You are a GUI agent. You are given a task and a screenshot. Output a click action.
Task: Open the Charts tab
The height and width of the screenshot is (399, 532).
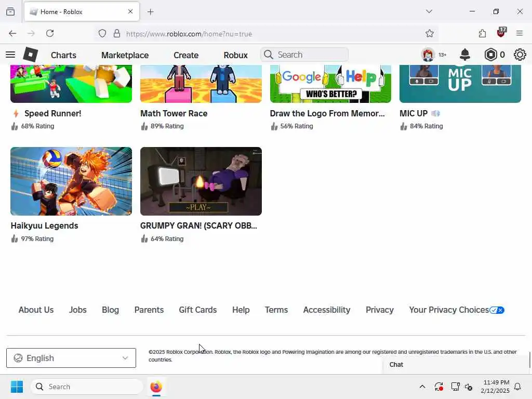(63, 55)
